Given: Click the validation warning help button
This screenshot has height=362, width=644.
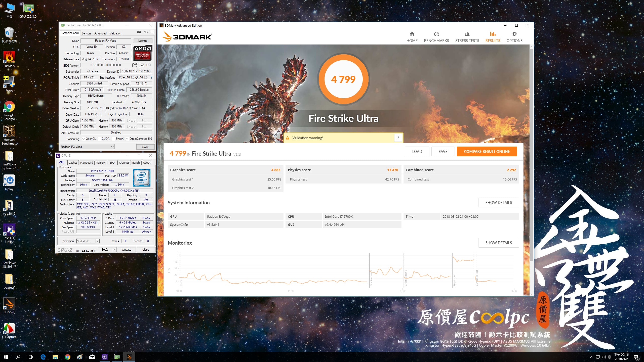Looking at the screenshot, I should (x=398, y=138).
